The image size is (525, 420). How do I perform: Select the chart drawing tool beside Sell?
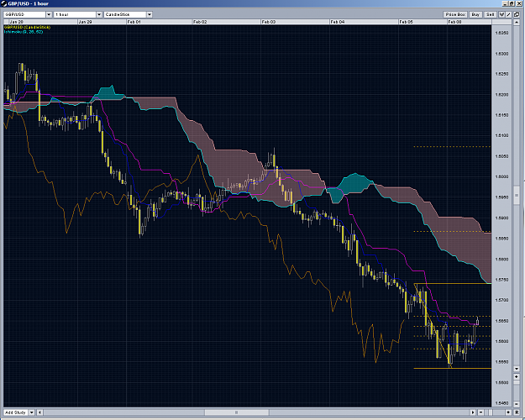[x=501, y=14]
